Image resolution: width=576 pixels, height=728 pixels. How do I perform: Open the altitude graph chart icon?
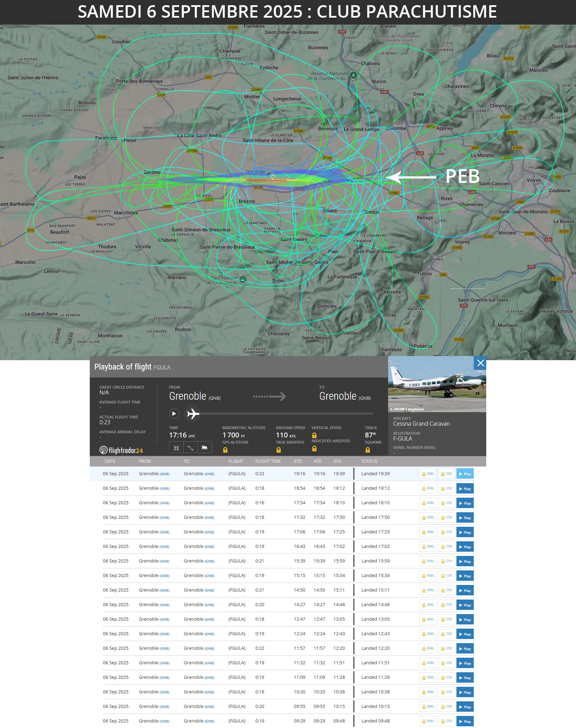pos(205,448)
